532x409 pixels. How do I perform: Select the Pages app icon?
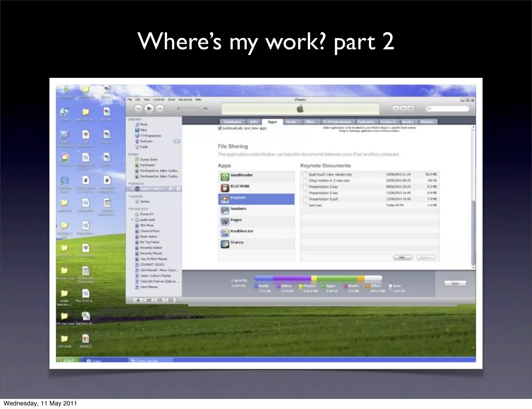point(225,221)
